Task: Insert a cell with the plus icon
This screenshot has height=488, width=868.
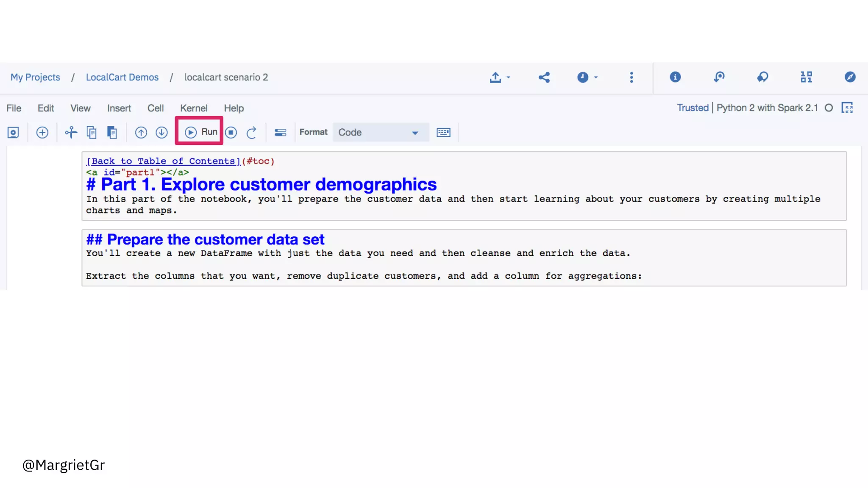Action: pyautogui.click(x=42, y=133)
